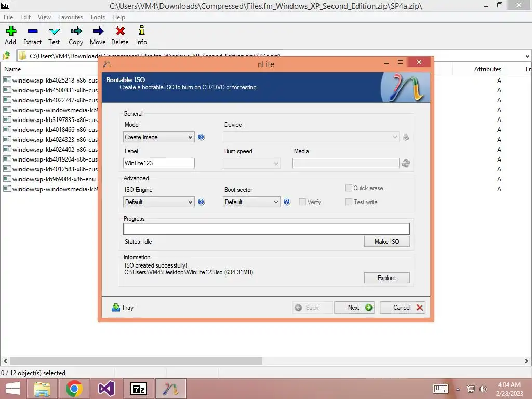Click the ISO creation progress bar
The width and height of the screenshot is (532, 399).
click(x=267, y=229)
